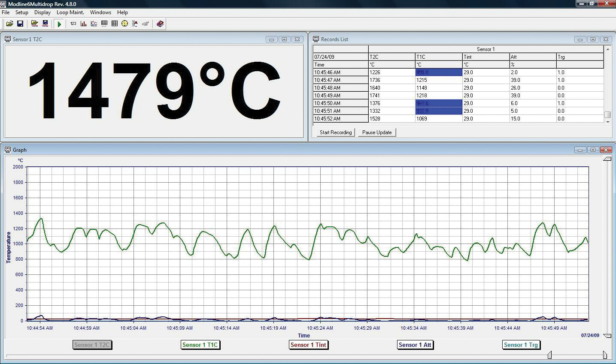Click the right time range slider handle

(x=605, y=355)
